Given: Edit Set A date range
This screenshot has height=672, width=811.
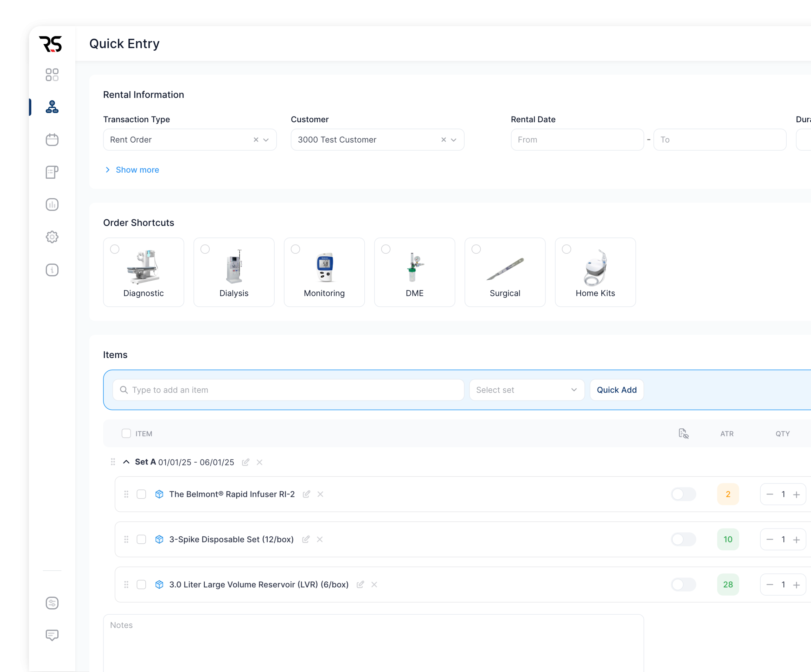Looking at the screenshot, I should 246,462.
